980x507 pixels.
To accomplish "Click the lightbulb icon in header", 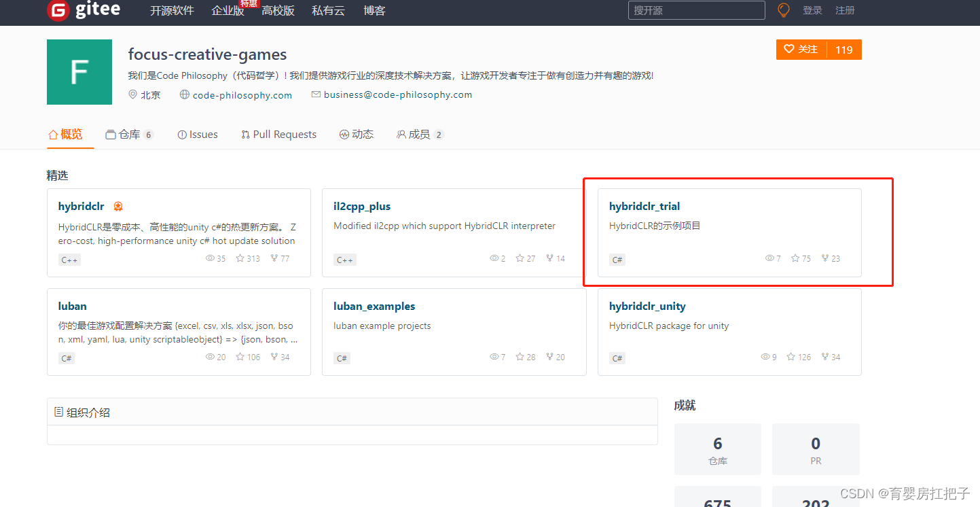I will 784,10.
